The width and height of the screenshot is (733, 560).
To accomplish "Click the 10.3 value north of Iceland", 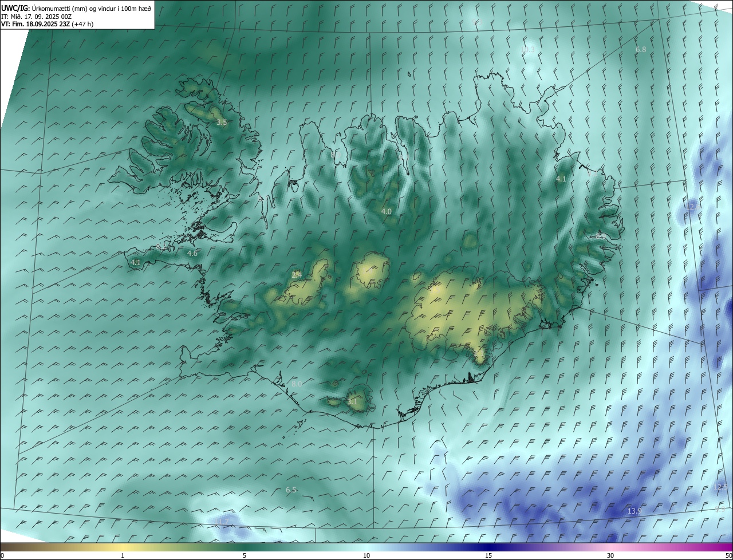I will 528,50.
